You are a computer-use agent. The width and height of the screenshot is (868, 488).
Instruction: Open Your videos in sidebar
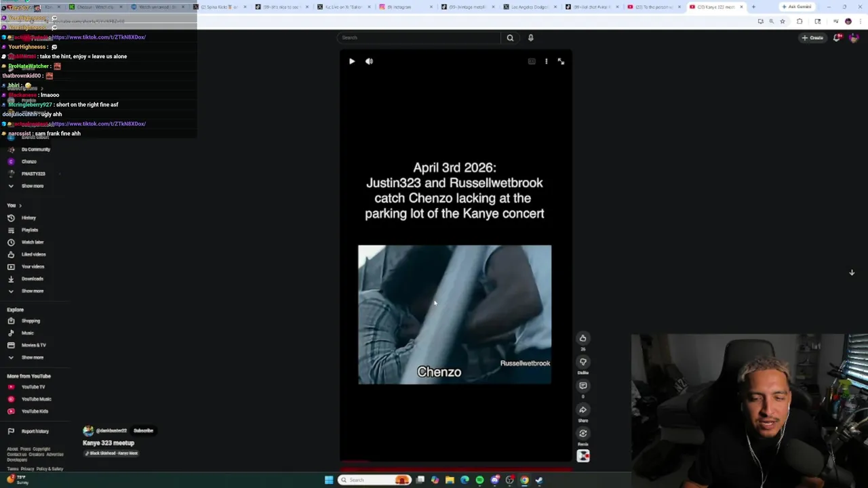[33, 266]
